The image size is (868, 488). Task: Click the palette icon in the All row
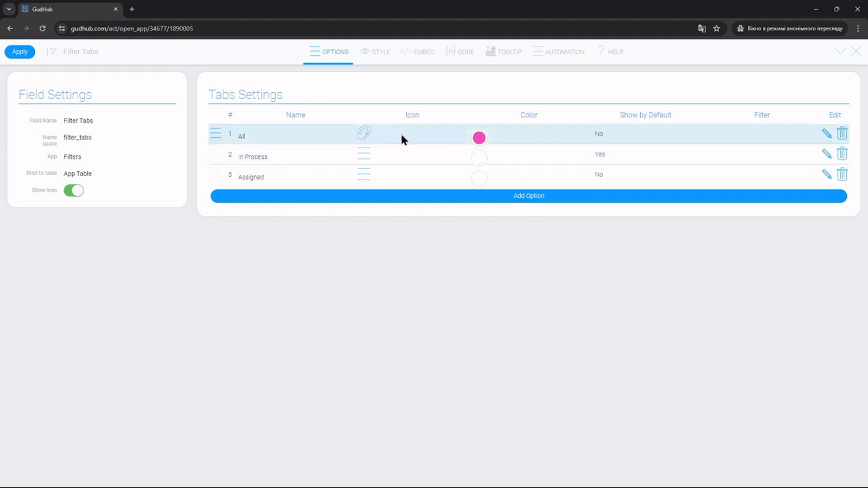pos(364,133)
